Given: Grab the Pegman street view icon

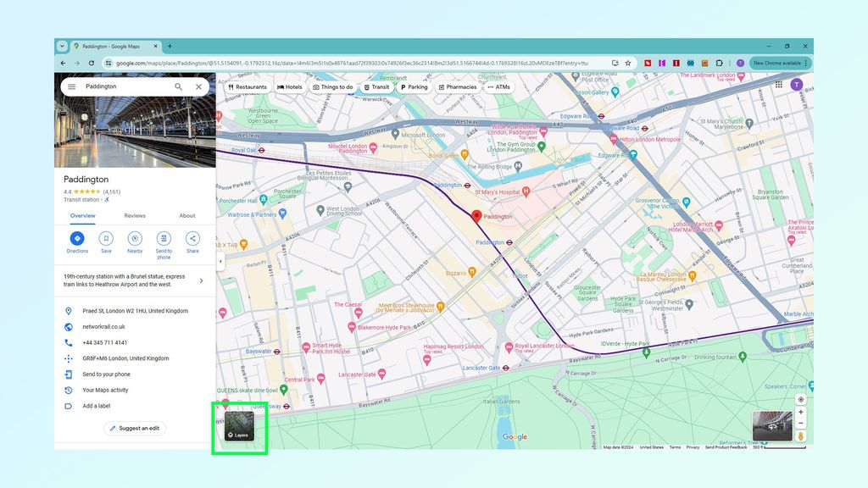Looking at the screenshot, I should coord(800,435).
